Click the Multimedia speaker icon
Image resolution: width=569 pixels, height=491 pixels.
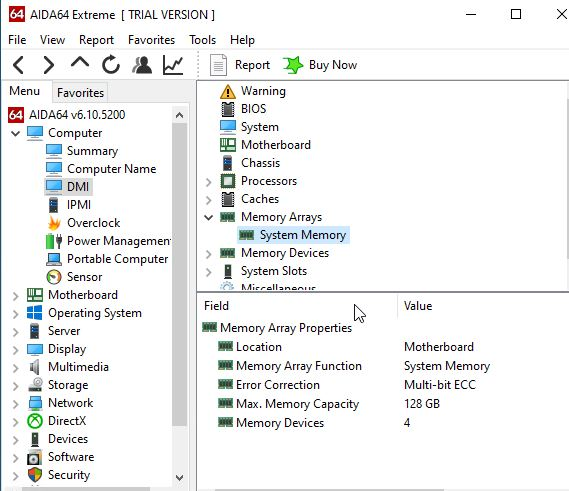(x=34, y=367)
